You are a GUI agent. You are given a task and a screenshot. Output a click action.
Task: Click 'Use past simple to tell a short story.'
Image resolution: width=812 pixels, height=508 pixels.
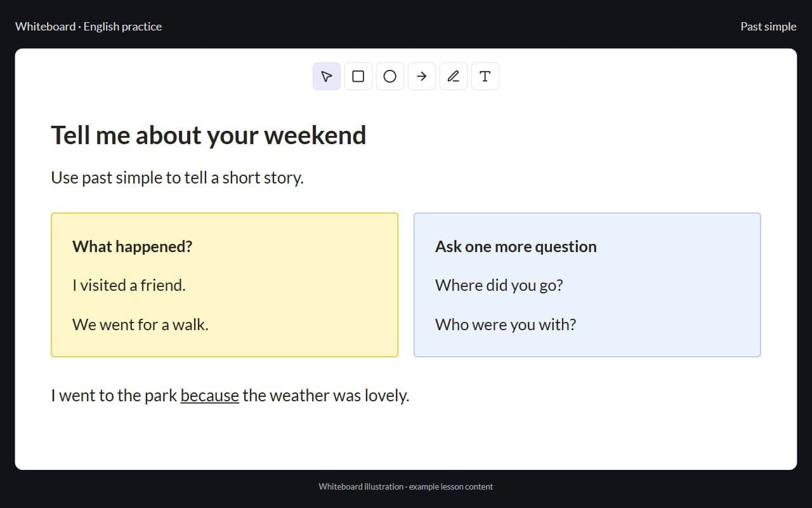point(178,178)
